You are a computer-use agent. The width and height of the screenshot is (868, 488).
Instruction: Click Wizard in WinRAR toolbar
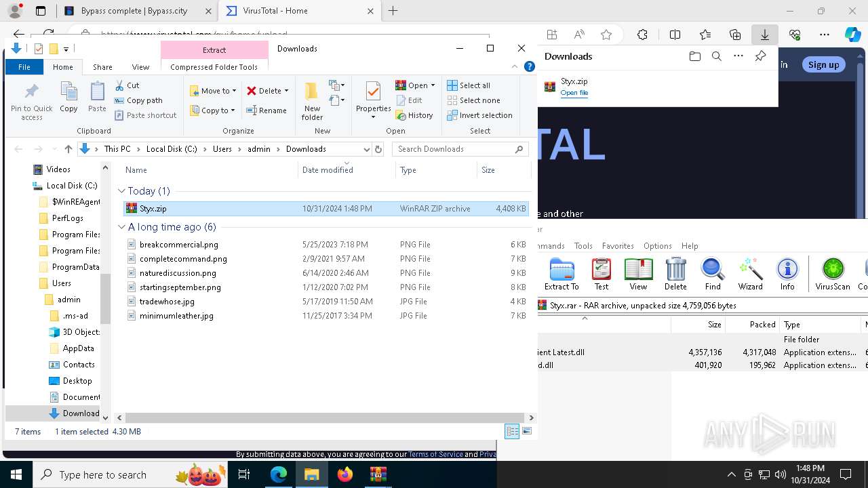click(751, 274)
